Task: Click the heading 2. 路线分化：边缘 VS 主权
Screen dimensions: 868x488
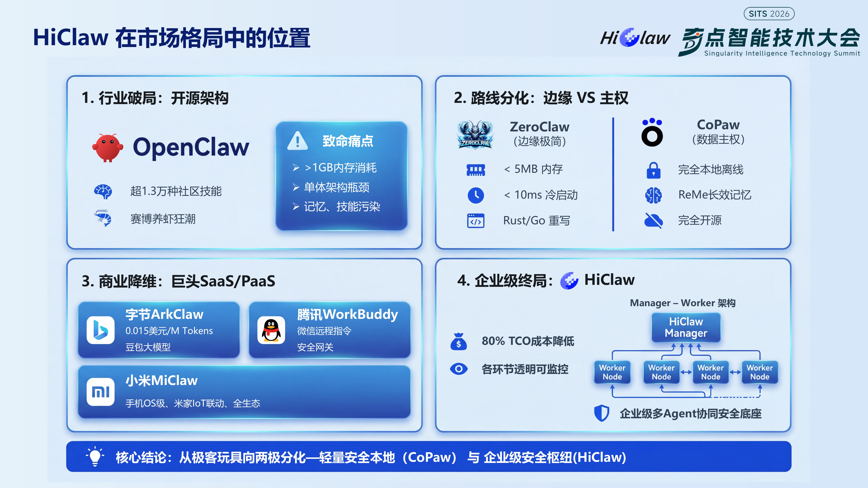Action: pyautogui.click(x=541, y=98)
